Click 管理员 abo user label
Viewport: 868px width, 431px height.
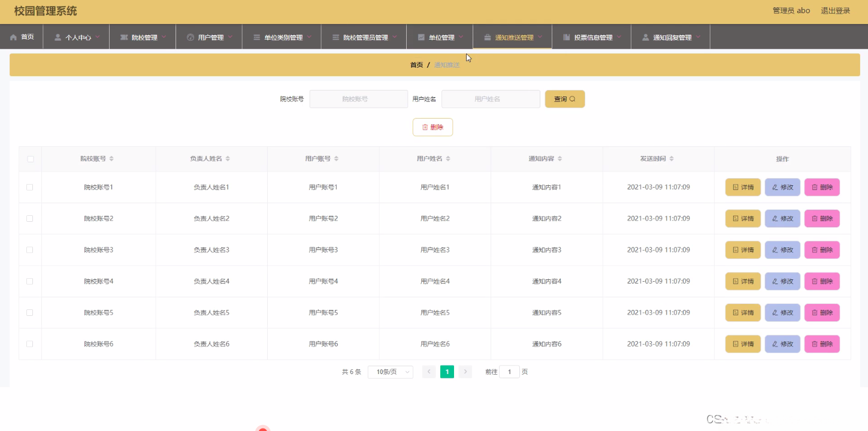[791, 11]
